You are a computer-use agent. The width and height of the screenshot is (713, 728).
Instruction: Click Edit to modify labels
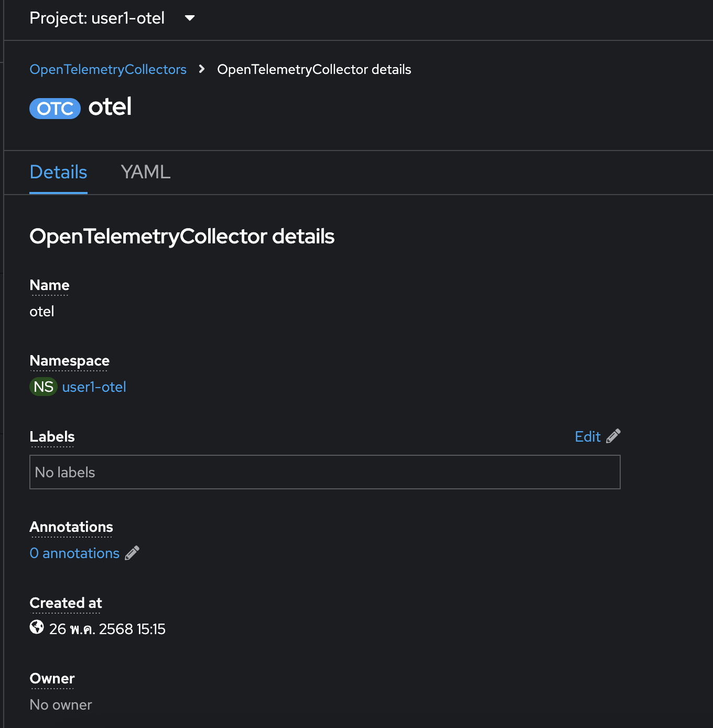[588, 436]
